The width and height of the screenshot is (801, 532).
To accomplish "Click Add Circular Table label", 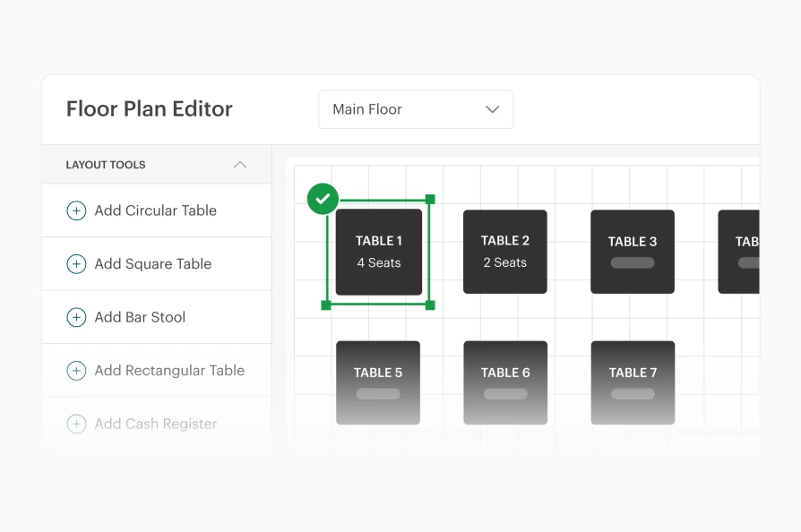I will [155, 210].
